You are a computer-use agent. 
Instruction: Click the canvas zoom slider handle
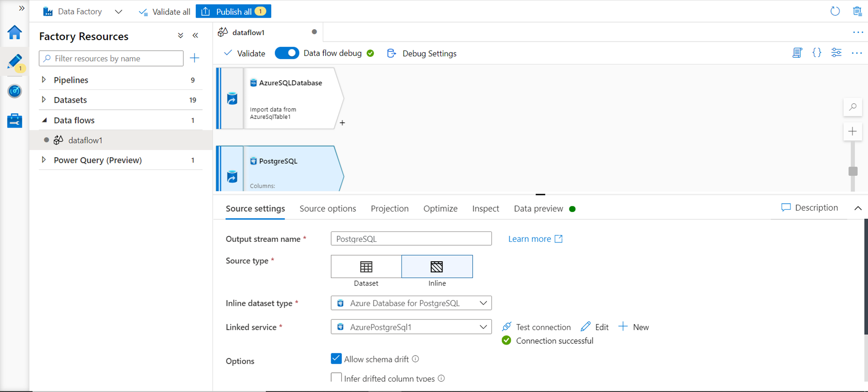[x=852, y=171]
